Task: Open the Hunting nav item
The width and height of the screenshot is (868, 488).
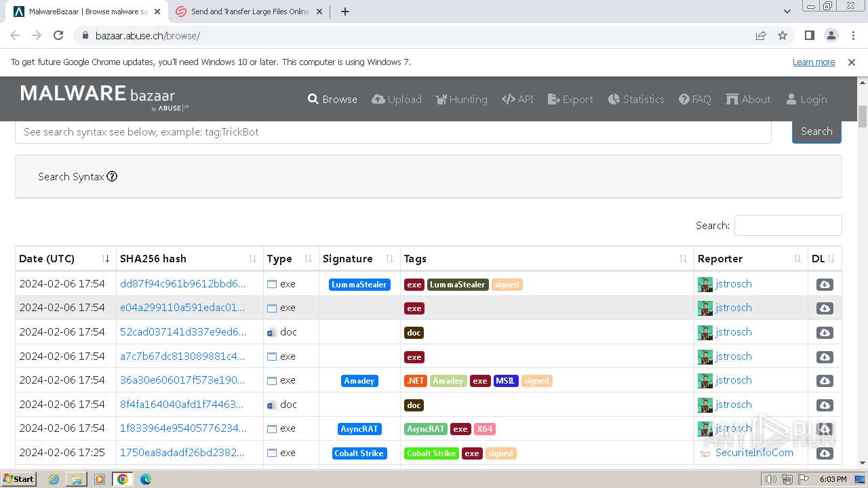Action: [x=461, y=100]
